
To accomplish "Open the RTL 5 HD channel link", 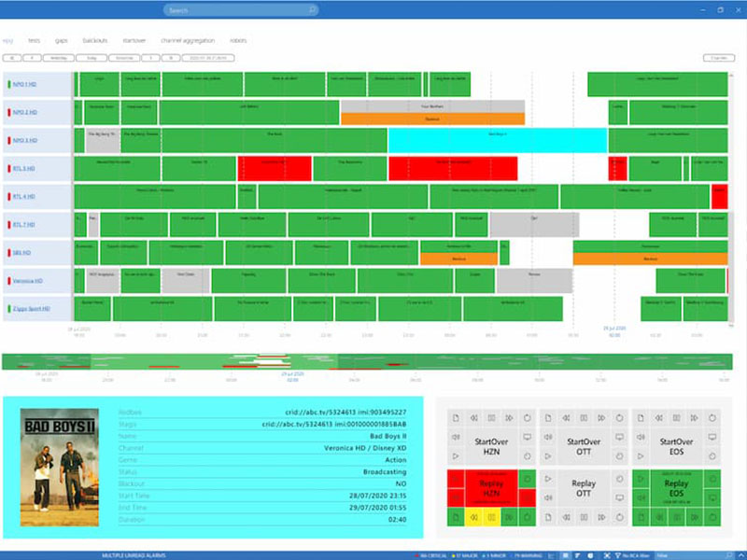I will 24,169.
